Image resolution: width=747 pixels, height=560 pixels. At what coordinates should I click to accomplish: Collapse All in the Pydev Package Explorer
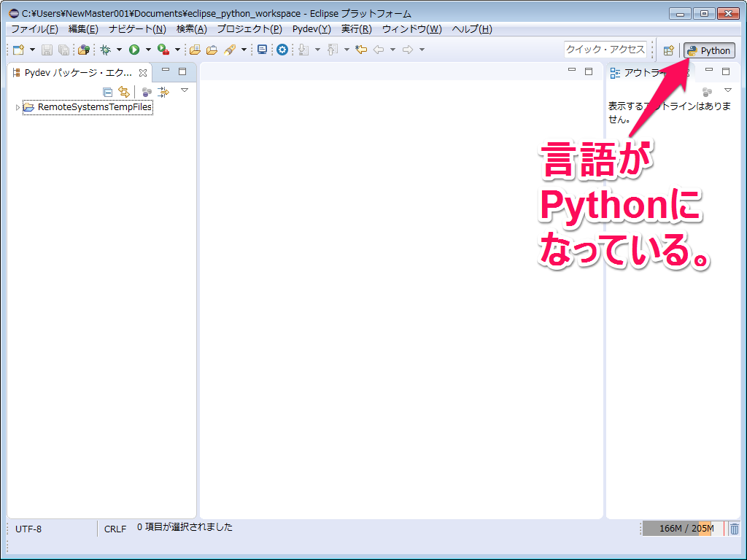[x=107, y=90]
